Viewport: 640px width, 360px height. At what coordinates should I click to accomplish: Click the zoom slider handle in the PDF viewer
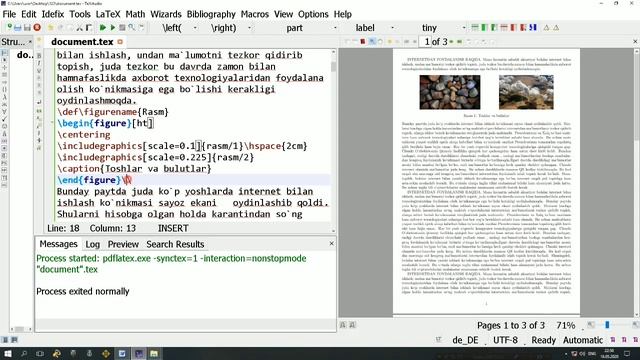(x=607, y=325)
